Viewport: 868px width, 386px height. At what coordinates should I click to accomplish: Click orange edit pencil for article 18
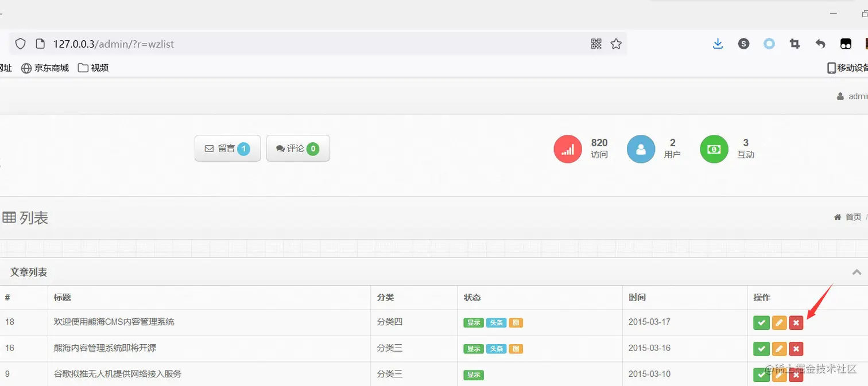[779, 323]
